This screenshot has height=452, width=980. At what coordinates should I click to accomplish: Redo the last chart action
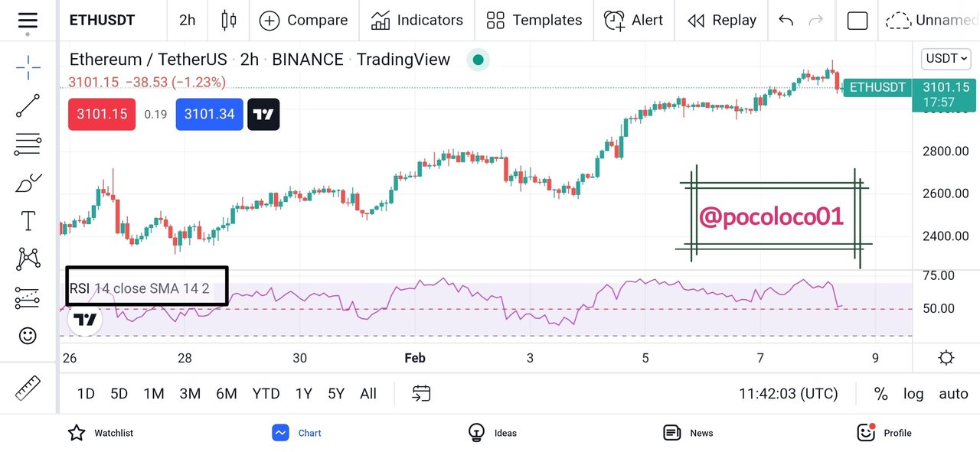816,21
